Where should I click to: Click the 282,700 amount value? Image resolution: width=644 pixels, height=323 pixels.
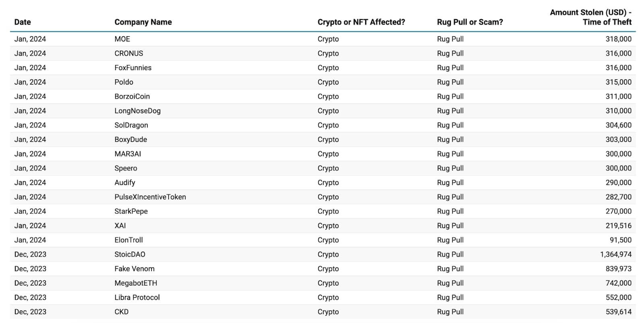(619, 197)
